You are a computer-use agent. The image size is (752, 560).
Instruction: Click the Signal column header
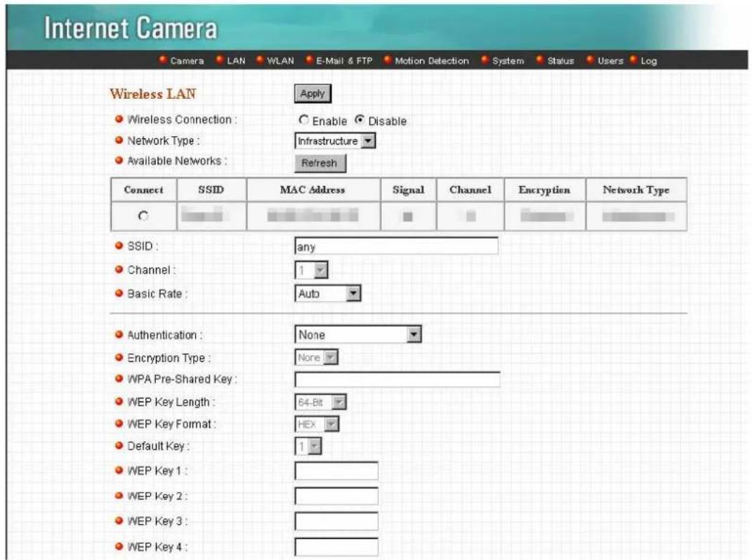[408, 190]
